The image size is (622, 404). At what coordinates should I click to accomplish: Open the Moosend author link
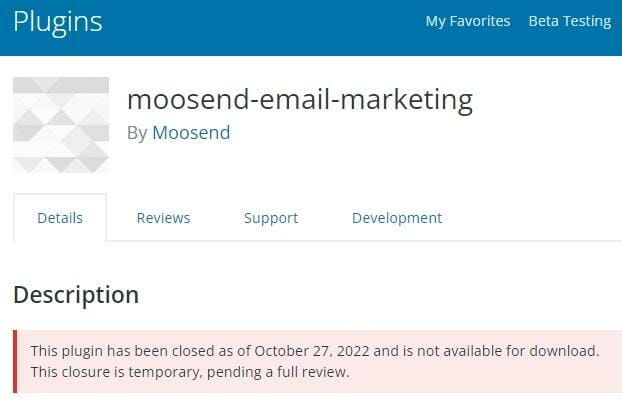click(191, 132)
